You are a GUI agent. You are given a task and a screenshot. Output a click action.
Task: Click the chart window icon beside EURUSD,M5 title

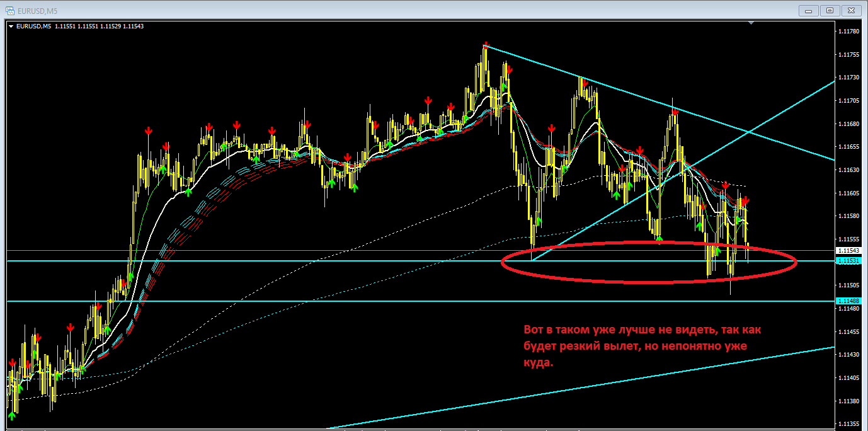9,10
